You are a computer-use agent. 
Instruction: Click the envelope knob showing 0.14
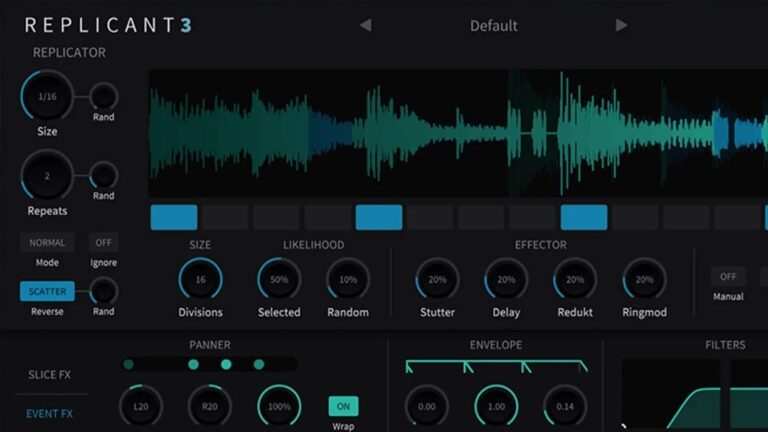click(565, 406)
